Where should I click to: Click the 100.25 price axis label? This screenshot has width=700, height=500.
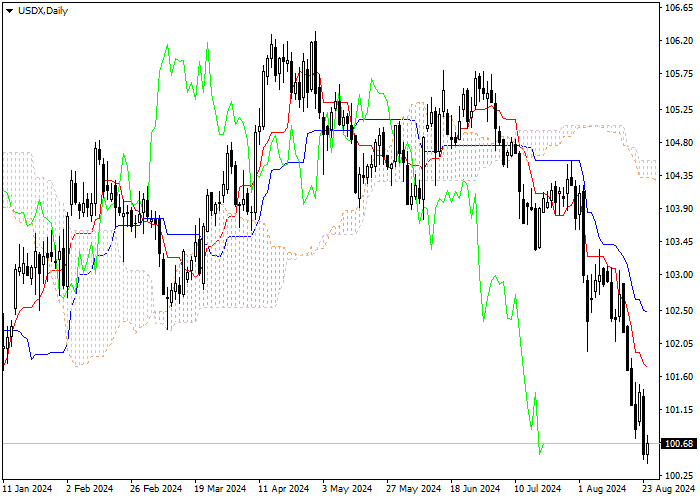(x=679, y=476)
